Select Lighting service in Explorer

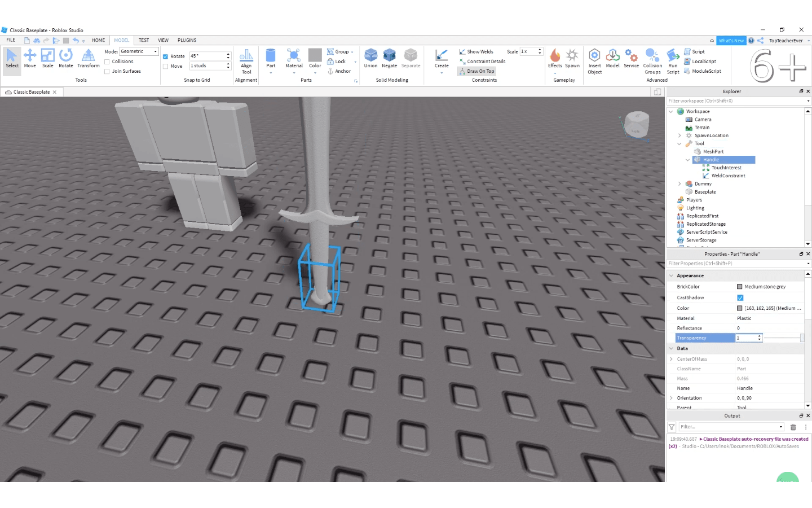695,208
